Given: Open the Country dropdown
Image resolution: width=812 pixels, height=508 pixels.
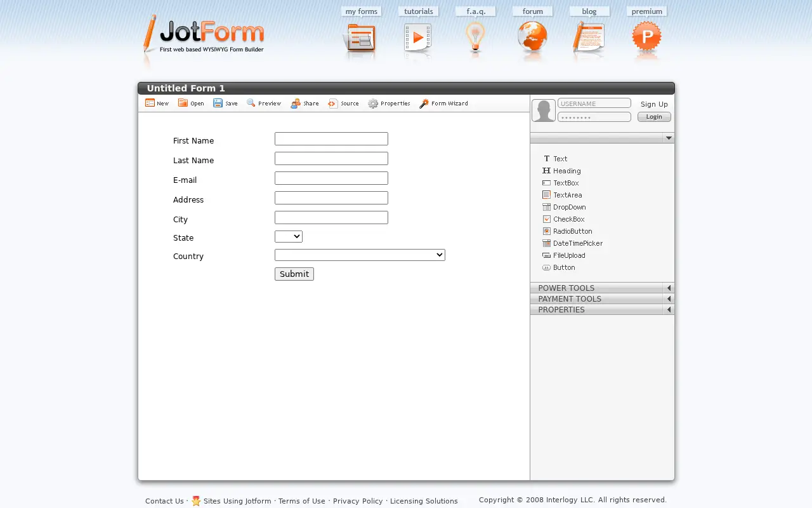Looking at the screenshot, I should pyautogui.click(x=360, y=255).
